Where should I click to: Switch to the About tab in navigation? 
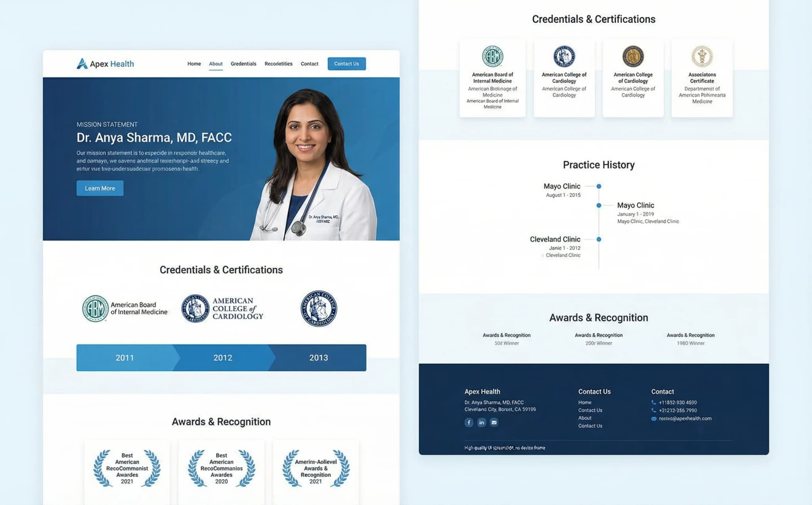[216, 63]
